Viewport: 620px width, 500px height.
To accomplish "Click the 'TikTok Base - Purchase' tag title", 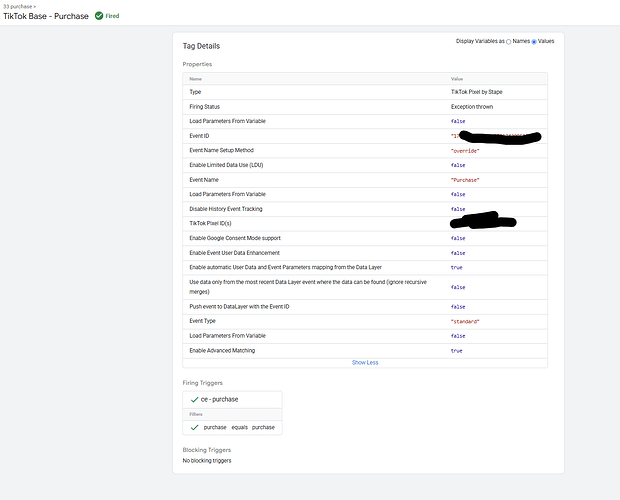I will pyautogui.click(x=46, y=16).
